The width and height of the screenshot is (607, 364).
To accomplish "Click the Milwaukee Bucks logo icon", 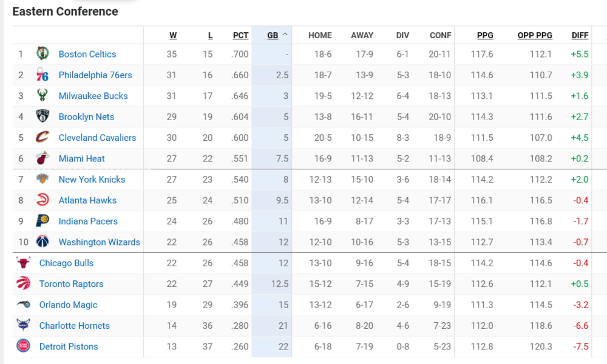I will (42, 95).
